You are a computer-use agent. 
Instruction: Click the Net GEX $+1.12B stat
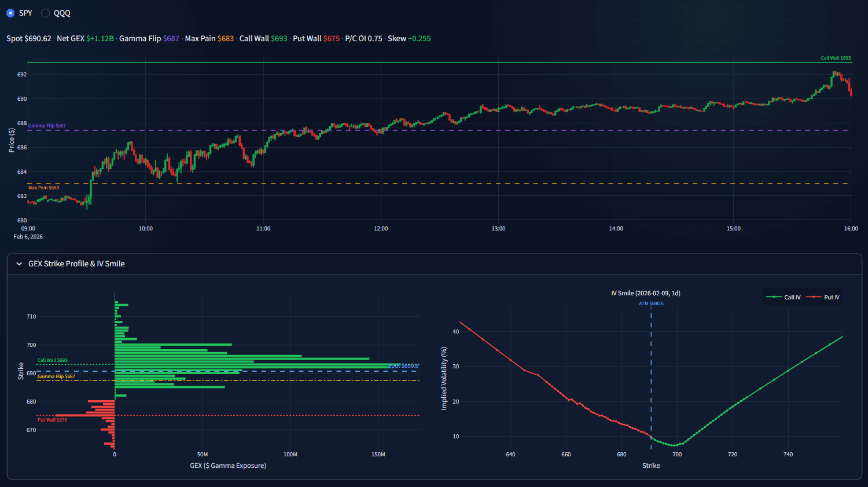(84, 38)
